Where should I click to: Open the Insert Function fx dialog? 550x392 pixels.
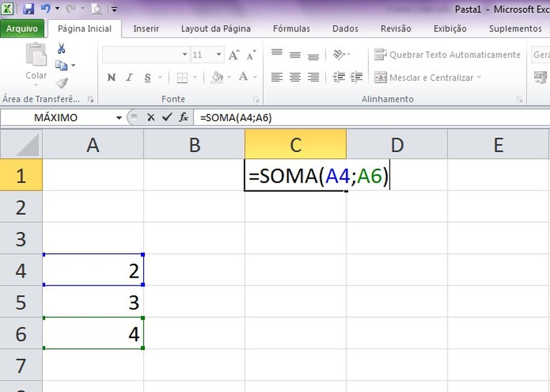(183, 117)
